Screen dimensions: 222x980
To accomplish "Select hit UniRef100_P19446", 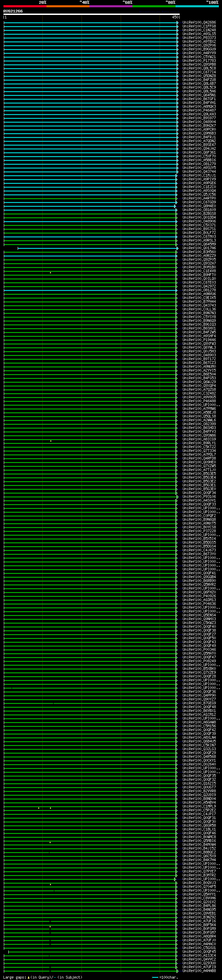I will [199, 340].
